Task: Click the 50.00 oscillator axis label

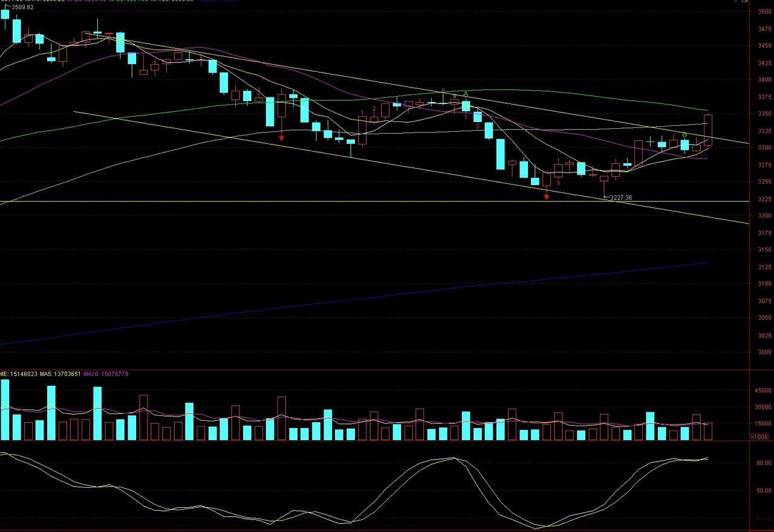Action: 763,491
